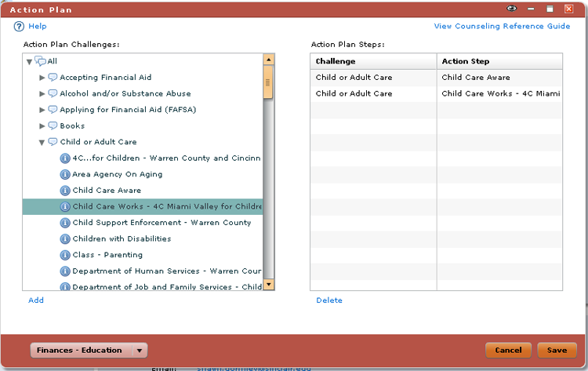Open View Counseling Reference Guide link
Viewport: 588px width, 371px height.
pos(502,27)
